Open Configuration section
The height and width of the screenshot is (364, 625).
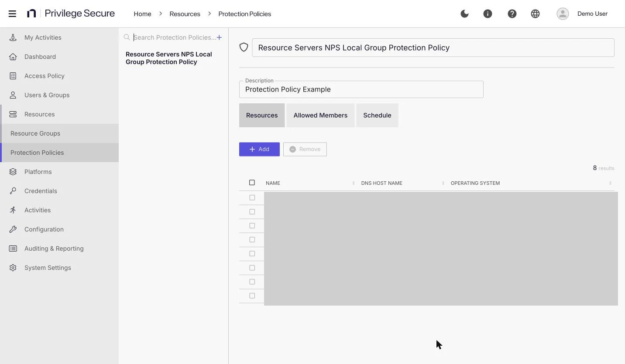[x=59, y=229]
